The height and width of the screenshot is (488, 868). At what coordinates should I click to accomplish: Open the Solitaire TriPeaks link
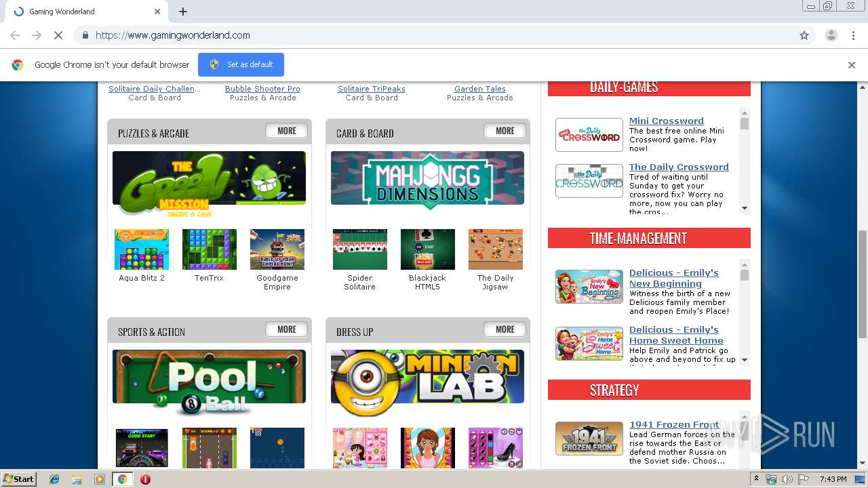pos(372,89)
